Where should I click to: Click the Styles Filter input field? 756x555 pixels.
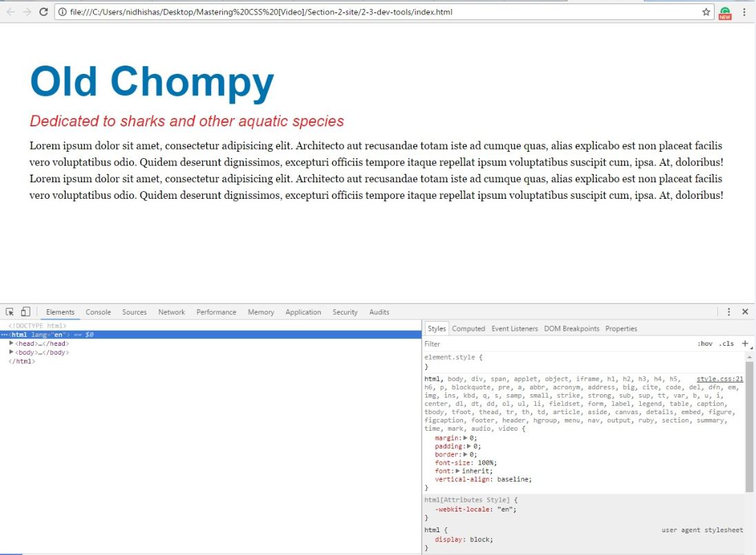point(557,344)
